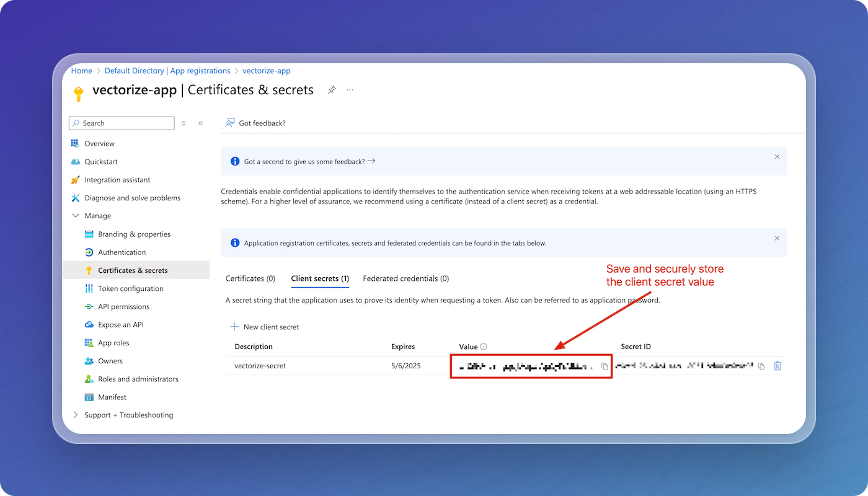Open App roles

coord(113,343)
